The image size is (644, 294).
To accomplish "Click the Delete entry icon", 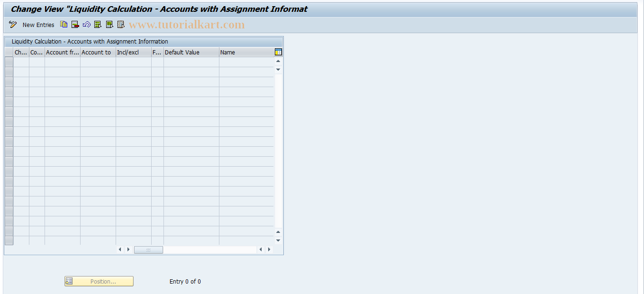I will pyautogui.click(x=75, y=25).
